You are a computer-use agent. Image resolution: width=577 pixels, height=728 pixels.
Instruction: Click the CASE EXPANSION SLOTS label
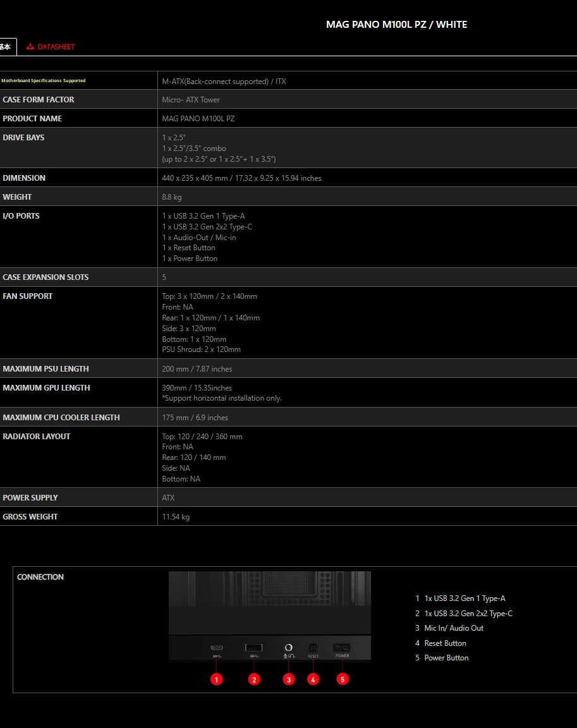click(x=46, y=277)
